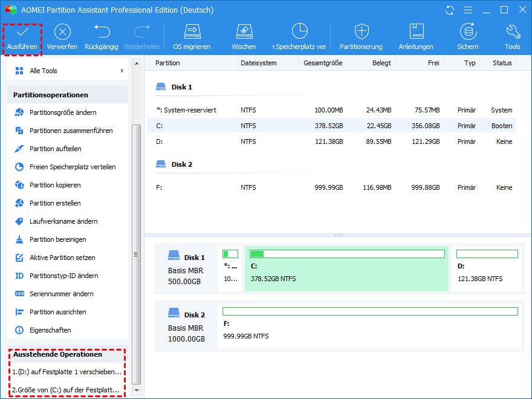Viewport: 532px width, 399px height.
Task: Click the Verwerfen discard icon
Action: pyautogui.click(x=62, y=33)
